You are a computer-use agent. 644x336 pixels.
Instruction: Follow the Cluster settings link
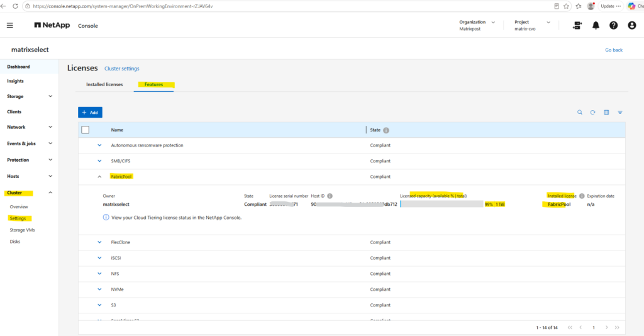click(121, 69)
